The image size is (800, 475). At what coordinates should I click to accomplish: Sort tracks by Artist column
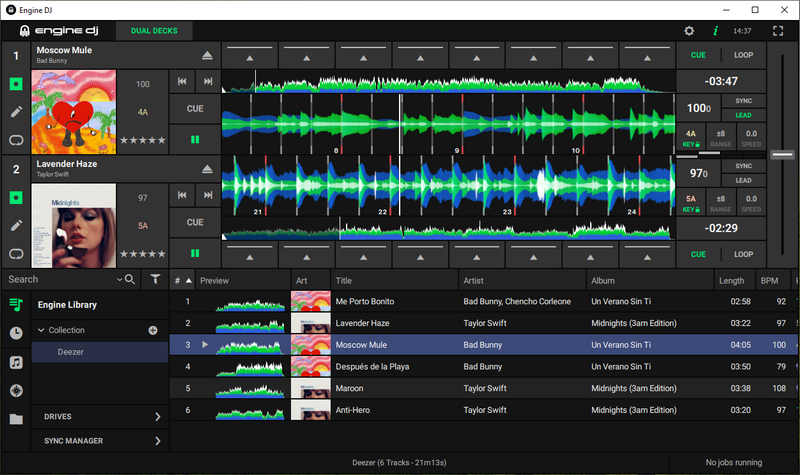(522, 281)
